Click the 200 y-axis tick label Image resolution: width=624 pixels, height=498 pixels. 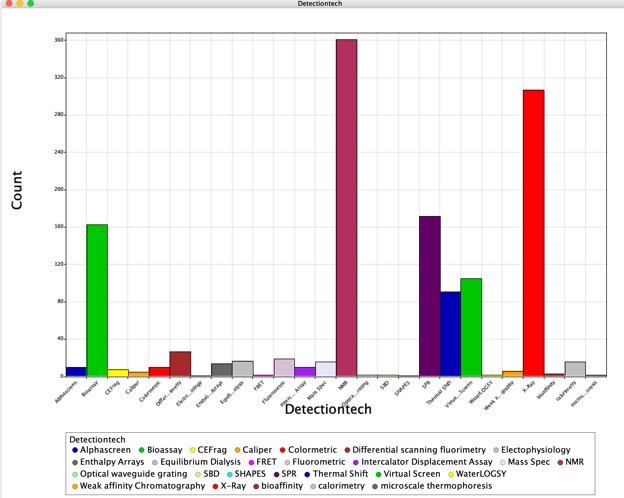[59, 189]
